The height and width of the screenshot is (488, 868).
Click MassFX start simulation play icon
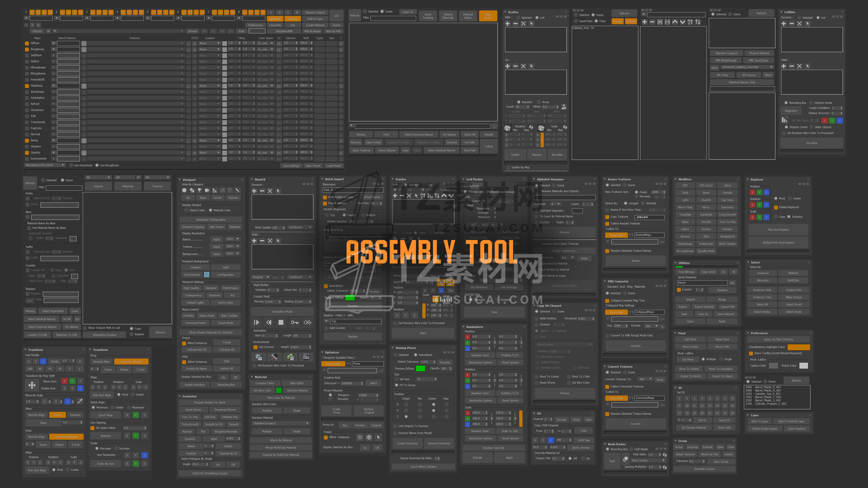(256, 322)
